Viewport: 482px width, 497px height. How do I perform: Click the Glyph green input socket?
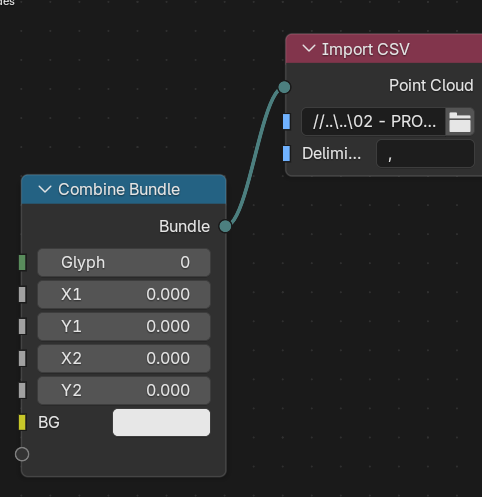point(22,262)
